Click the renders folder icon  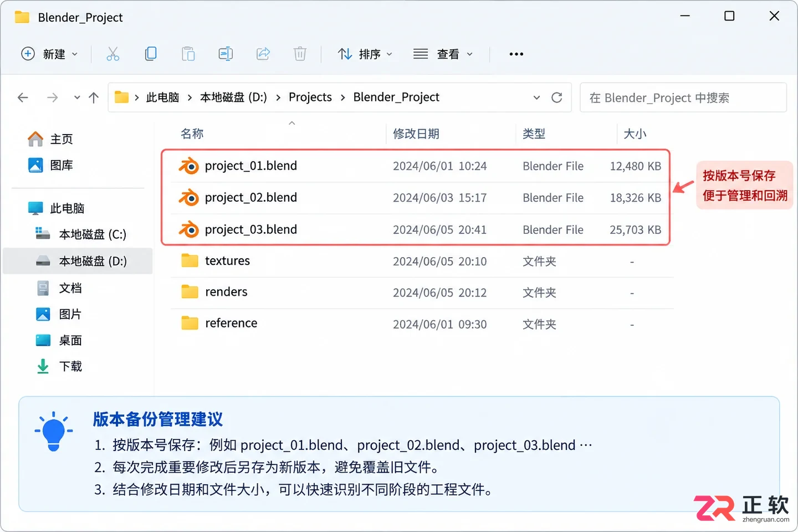tap(190, 291)
